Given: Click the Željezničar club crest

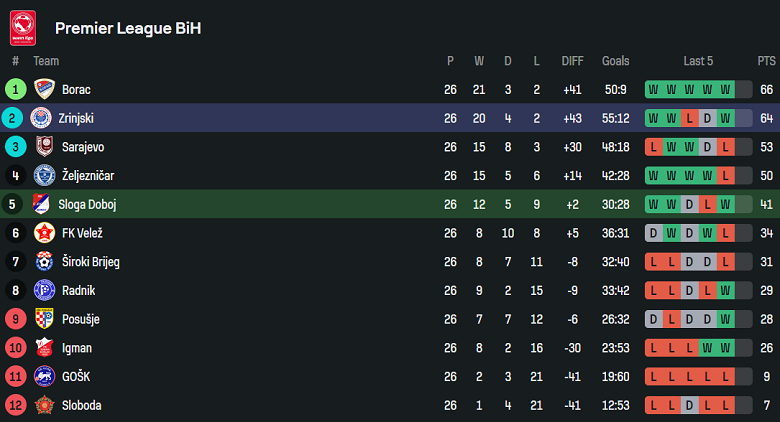Looking at the screenshot, I should point(43,176).
